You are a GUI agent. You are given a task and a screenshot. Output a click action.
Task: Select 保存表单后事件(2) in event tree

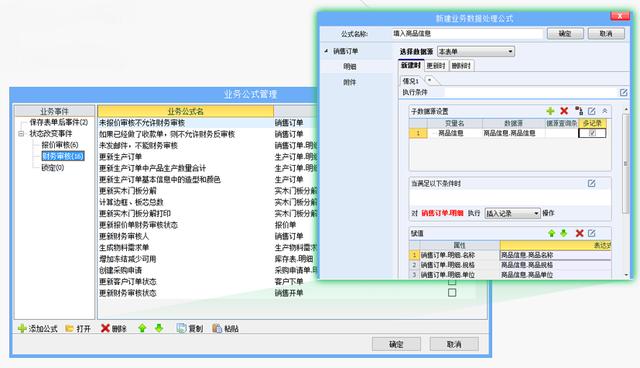[58, 122]
